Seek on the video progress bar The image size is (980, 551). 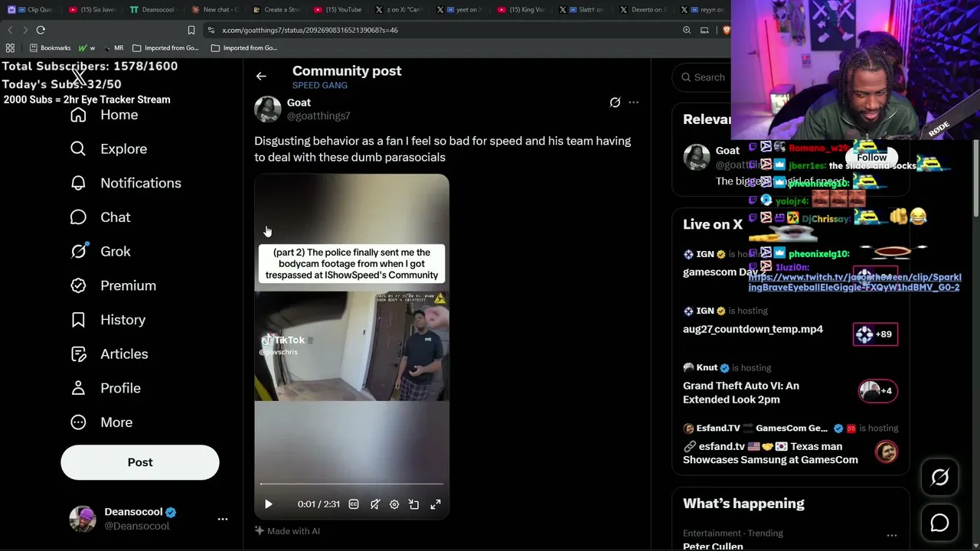click(351, 484)
